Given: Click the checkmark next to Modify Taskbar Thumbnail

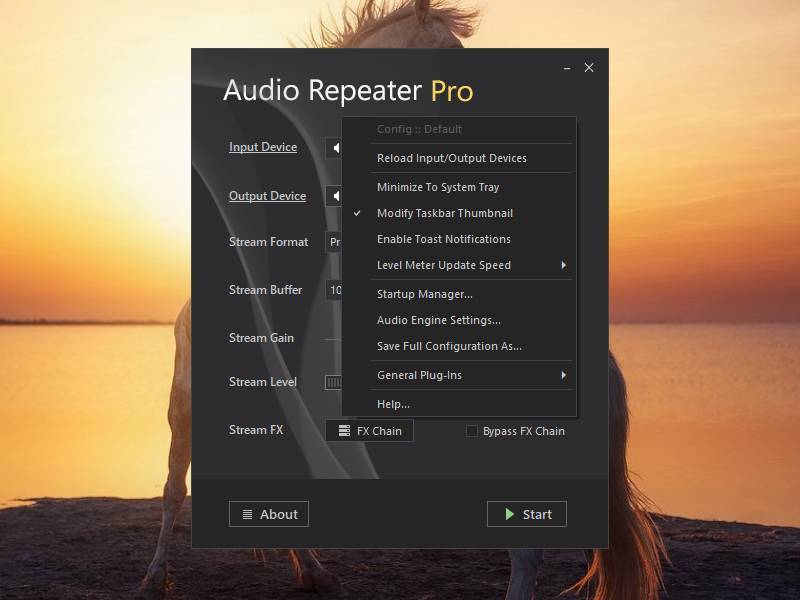Looking at the screenshot, I should 357,213.
